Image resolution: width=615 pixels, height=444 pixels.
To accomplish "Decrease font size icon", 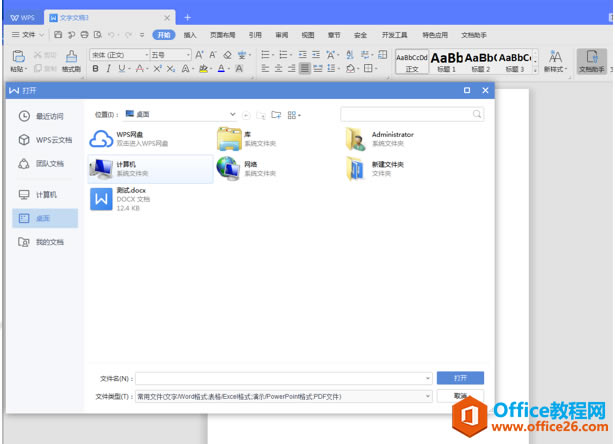I will tap(213, 55).
